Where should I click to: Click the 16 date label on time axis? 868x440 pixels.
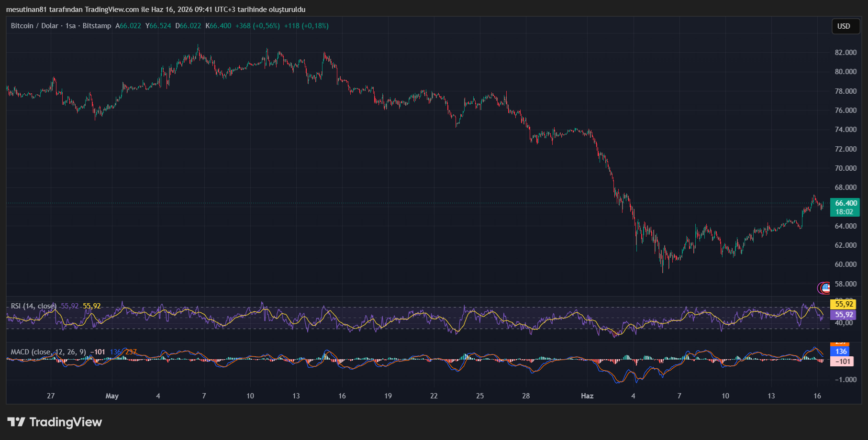click(817, 396)
